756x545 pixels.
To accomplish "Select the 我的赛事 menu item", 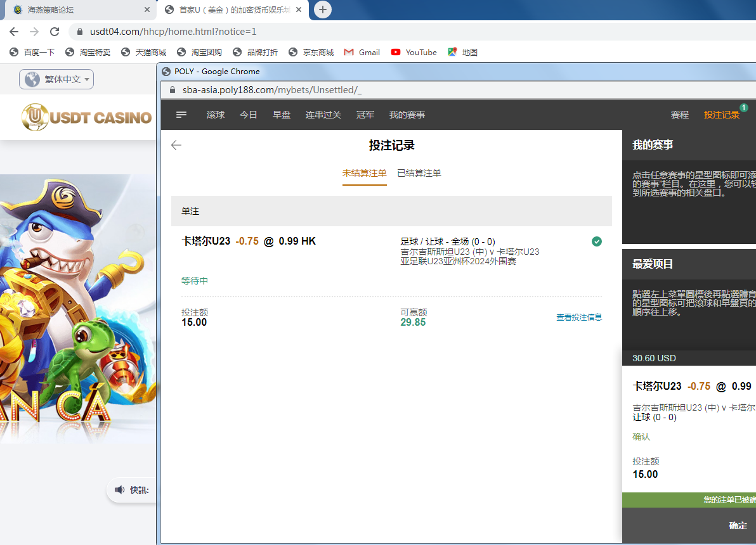I will tap(407, 115).
